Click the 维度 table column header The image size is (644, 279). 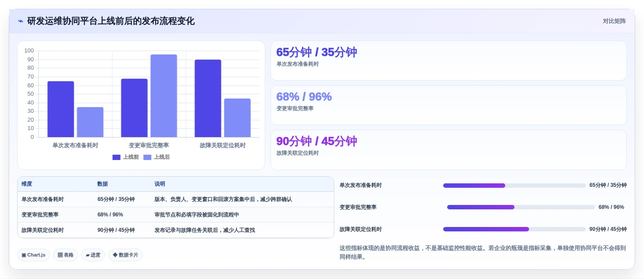[27, 184]
